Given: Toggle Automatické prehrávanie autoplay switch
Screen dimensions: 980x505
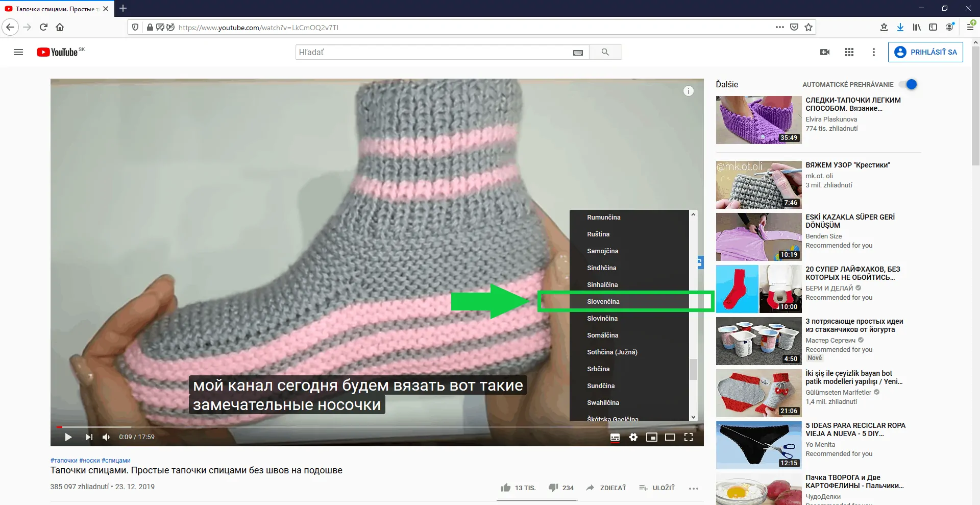Looking at the screenshot, I should pos(909,85).
